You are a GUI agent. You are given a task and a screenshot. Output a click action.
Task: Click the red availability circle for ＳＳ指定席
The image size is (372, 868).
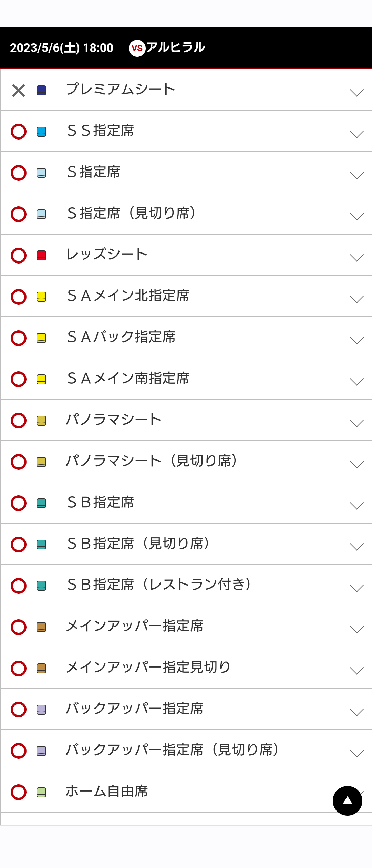[19, 132]
